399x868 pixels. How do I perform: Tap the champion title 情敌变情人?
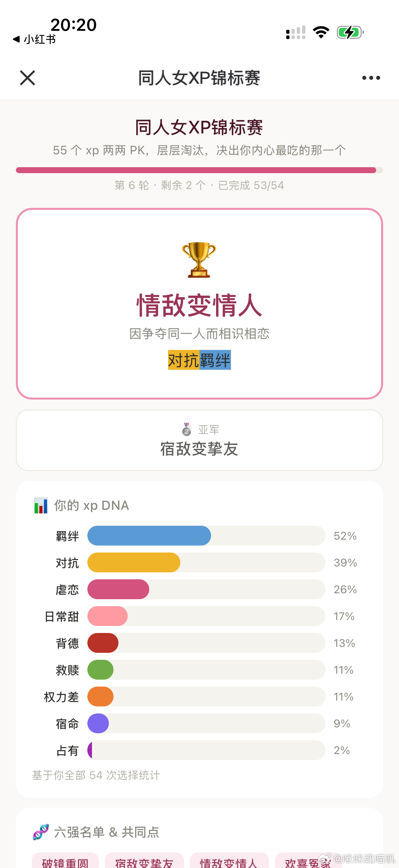(x=199, y=305)
